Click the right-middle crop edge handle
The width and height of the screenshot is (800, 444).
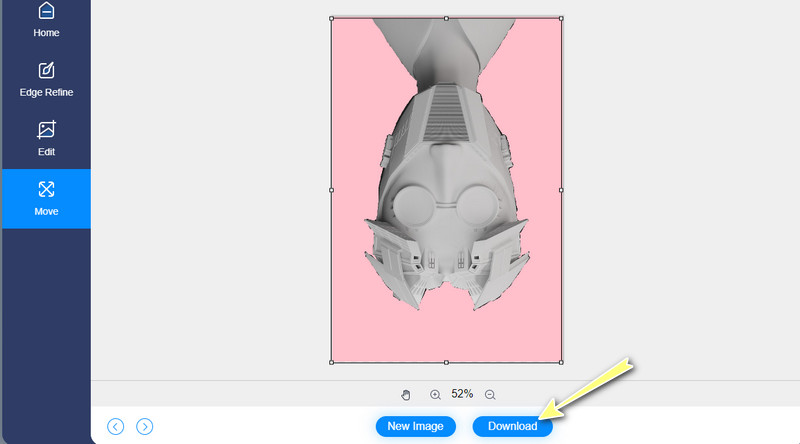click(561, 189)
